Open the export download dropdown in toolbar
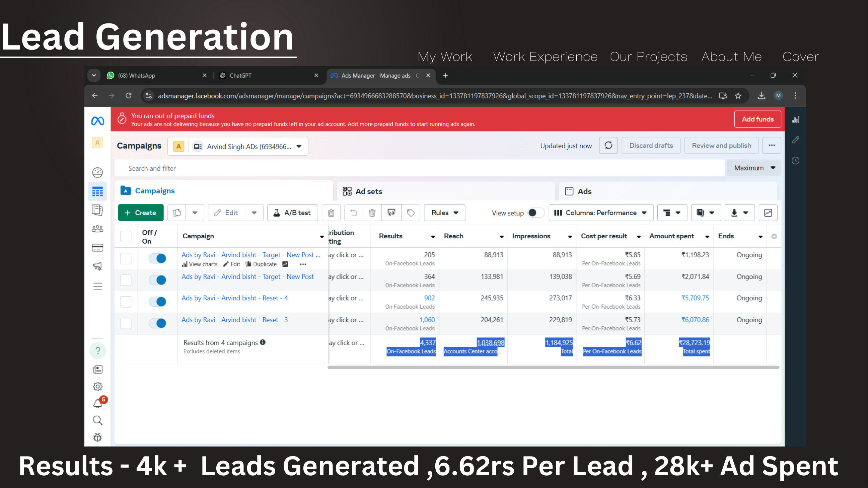 pyautogui.click(x=740, y=213)
